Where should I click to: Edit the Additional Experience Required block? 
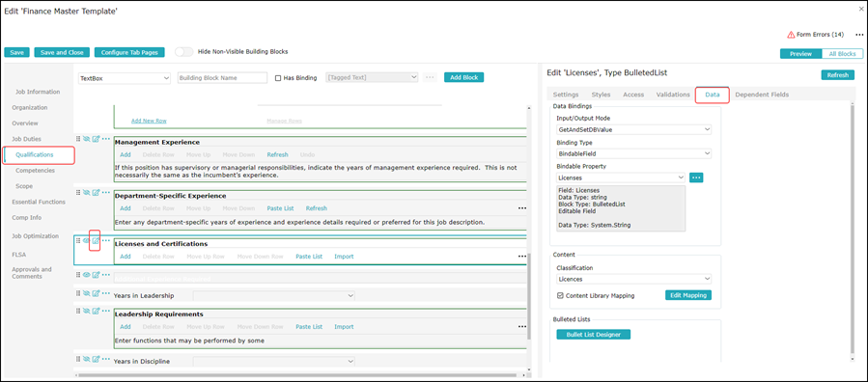96,275
